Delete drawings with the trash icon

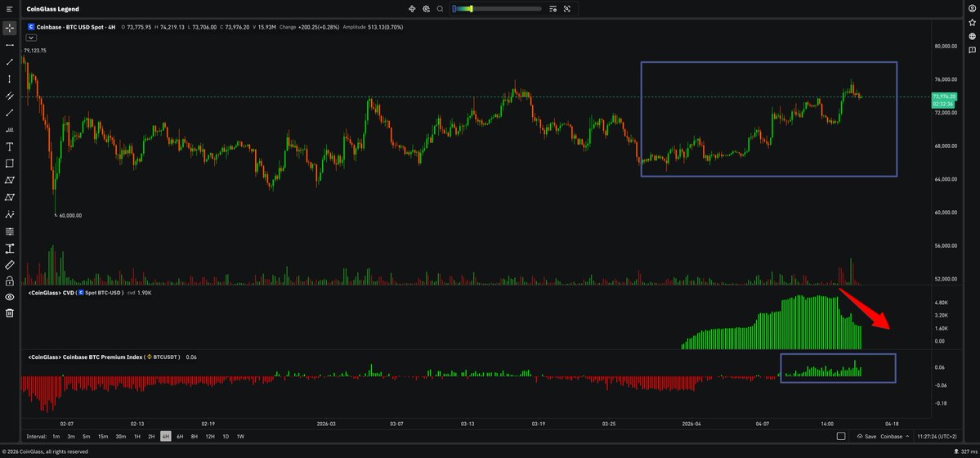(x=10, y=313)
